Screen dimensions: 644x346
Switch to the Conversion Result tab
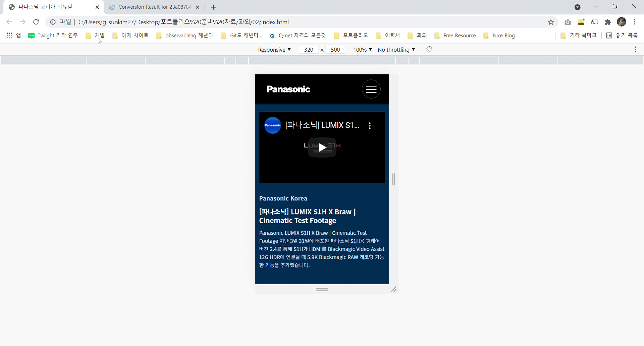155,7
